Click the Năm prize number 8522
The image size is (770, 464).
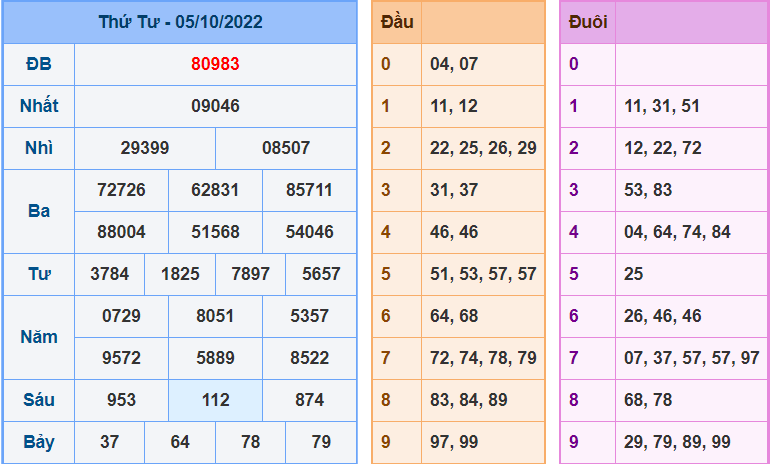pyautogui.click(x=309, y=358)
